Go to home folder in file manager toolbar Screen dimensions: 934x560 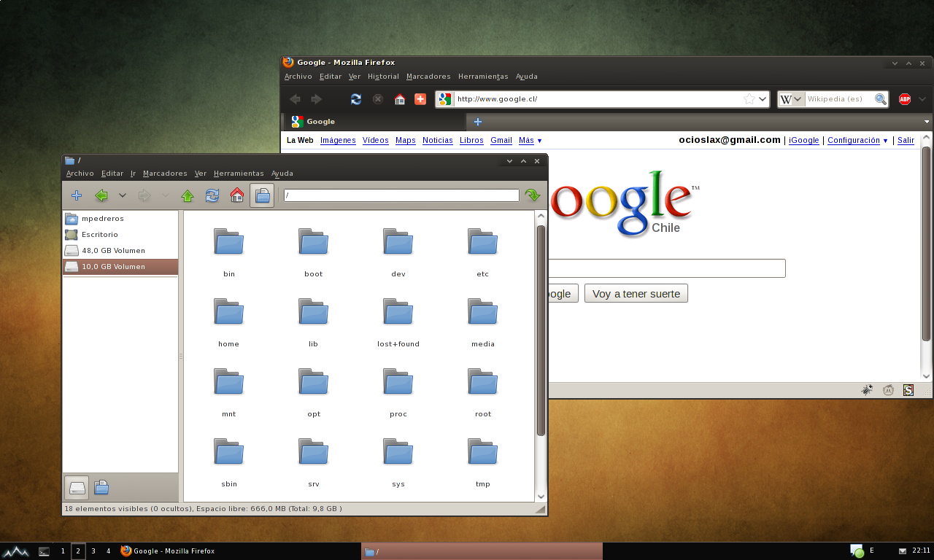pyautogui.click(x=237, y=195)
